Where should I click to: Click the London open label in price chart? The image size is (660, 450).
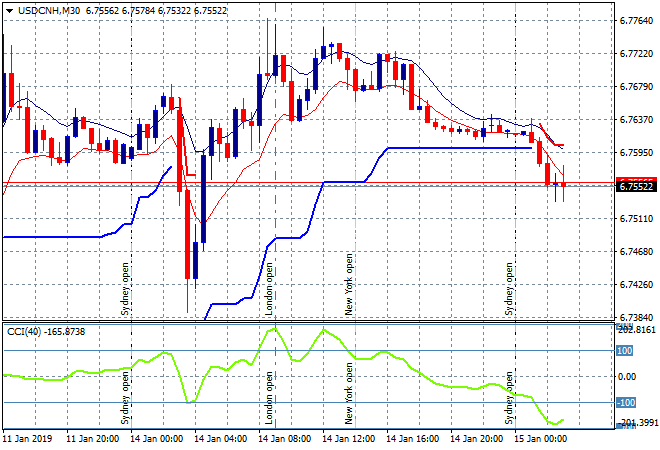269,289
